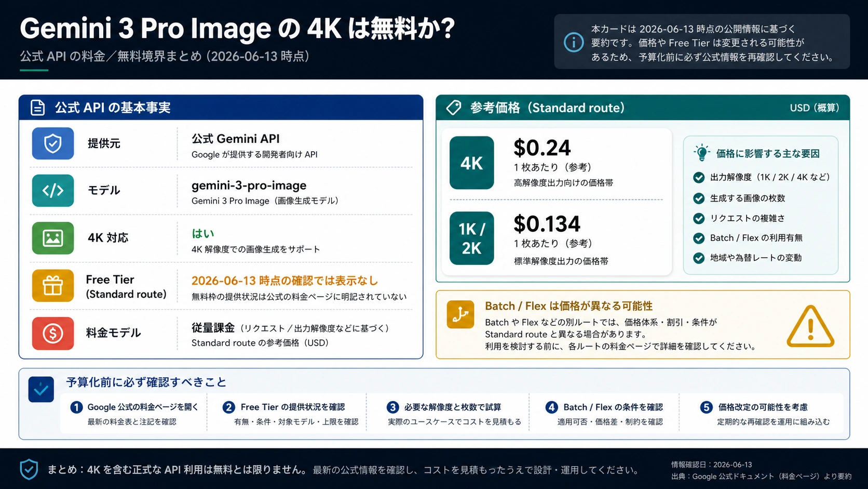868x489 pixels.
Task: Click the document icon beside 公式 API の基本事実
Action: pos(38,108)
